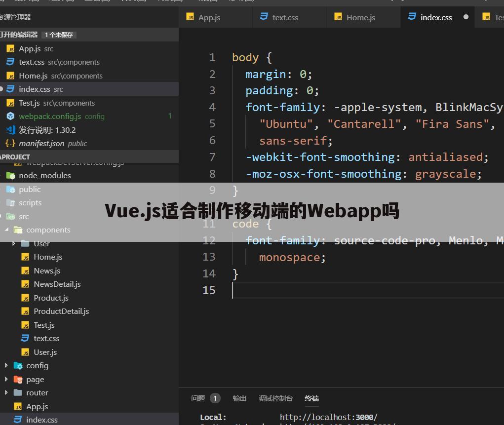Click the page folder icon
Image resolution: width=504 pixels, height=425 pixels.
18,380
